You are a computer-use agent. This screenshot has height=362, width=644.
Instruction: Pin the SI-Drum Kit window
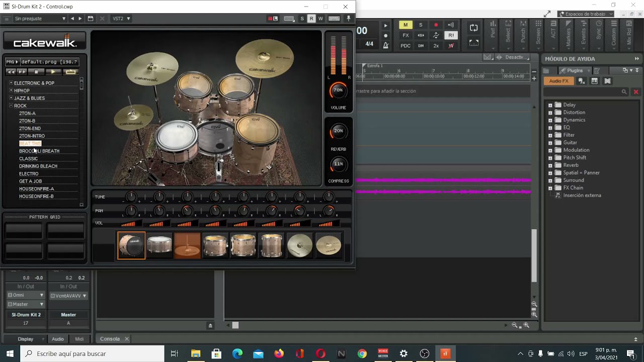pos(348,19)
